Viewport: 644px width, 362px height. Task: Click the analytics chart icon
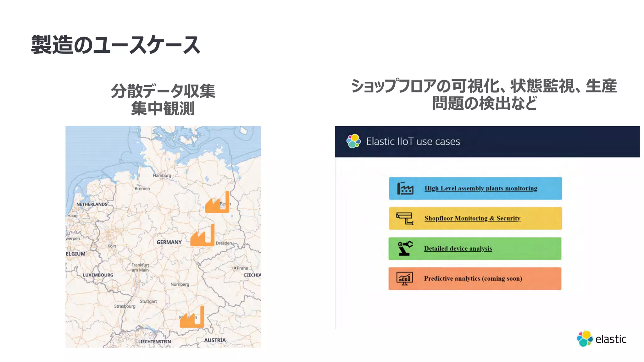click(404, 278)
